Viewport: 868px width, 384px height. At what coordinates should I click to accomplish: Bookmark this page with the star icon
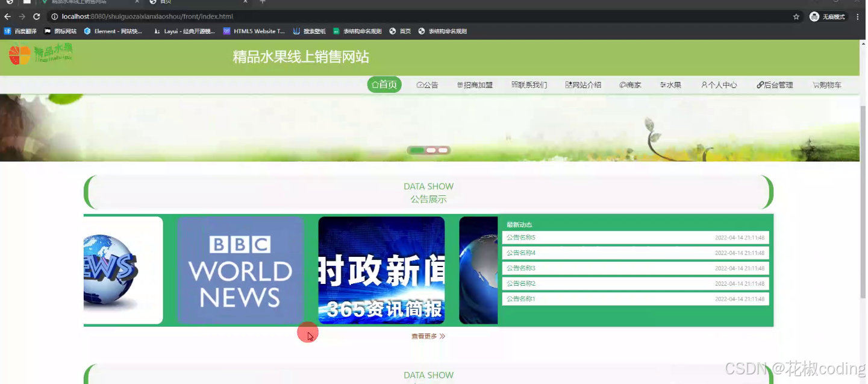tap(796, 17)
